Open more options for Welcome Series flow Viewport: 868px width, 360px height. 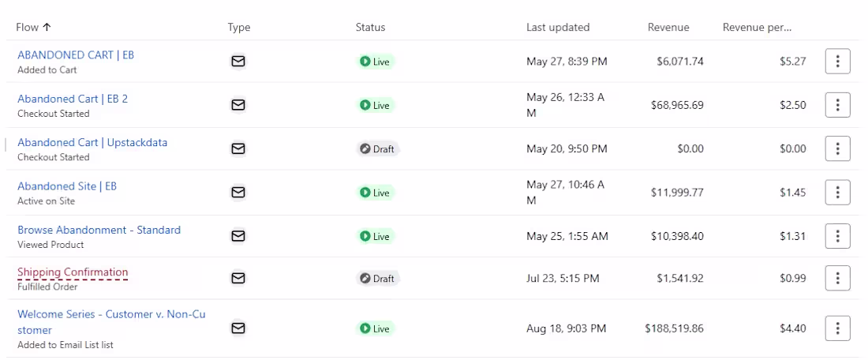[837, 328]
